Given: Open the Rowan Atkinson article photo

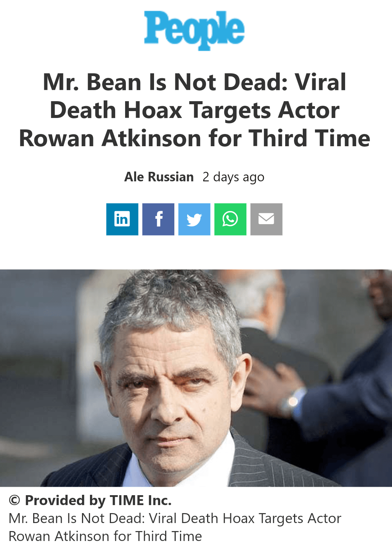Looking at the screenshot, I should coord(196,378).
